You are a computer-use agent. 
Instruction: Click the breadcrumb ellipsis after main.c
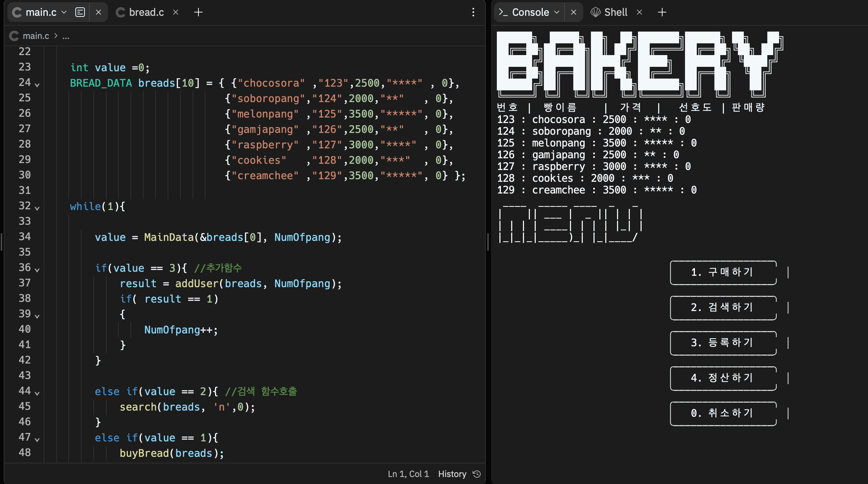(66, 36)
